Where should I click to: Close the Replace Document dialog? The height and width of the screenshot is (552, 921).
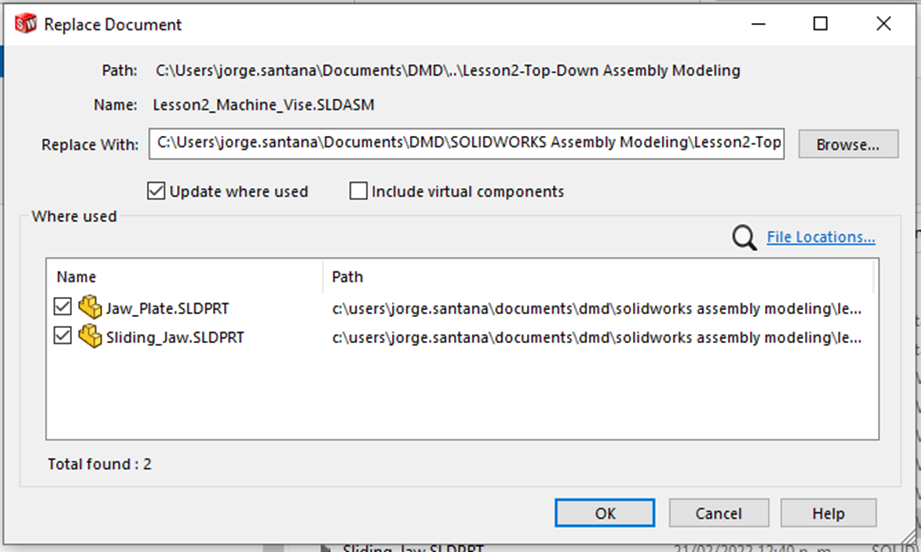pyautogui.click(x=883, y=24)
